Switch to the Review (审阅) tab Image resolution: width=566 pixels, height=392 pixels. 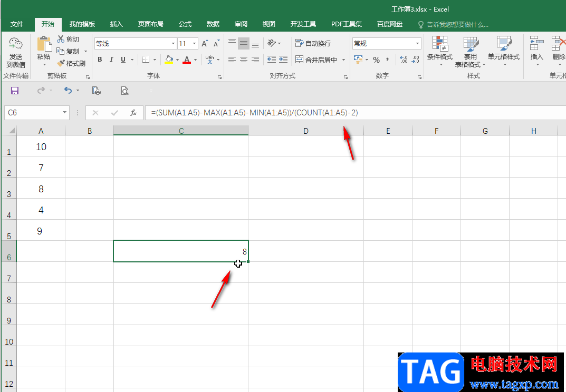pos(241,24)
